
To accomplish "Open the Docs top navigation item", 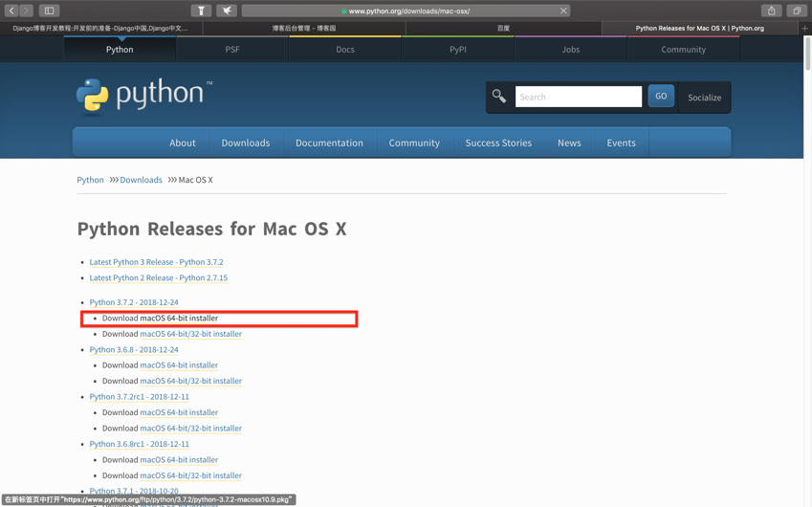I will (345, 49).
